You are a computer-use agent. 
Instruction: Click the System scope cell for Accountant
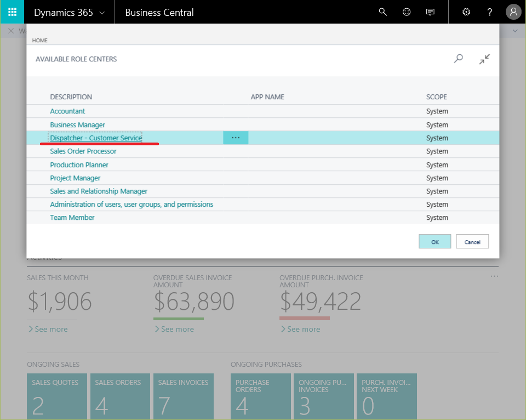[x=437, y=111]
